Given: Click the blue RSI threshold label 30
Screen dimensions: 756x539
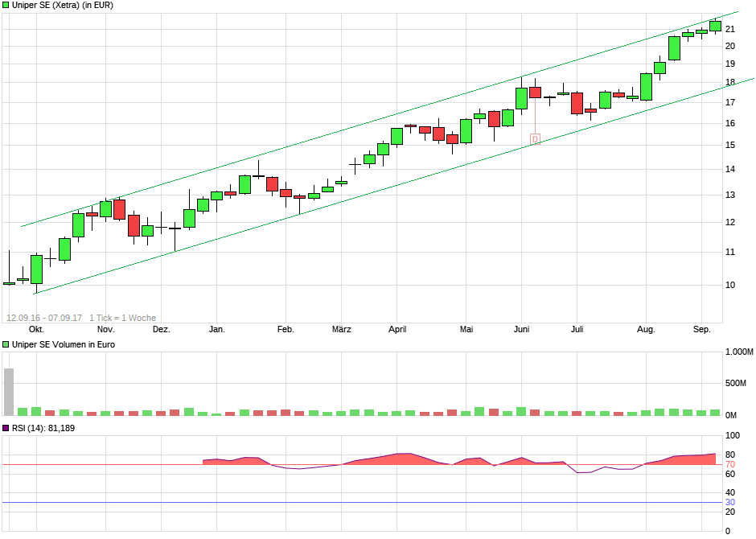Looking at the screenshot, I should (x=730, y=502).
